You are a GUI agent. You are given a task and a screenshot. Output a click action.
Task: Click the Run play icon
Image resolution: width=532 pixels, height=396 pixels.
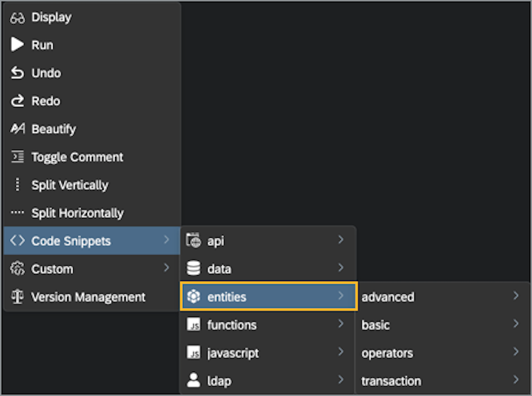tap(17, 45)
